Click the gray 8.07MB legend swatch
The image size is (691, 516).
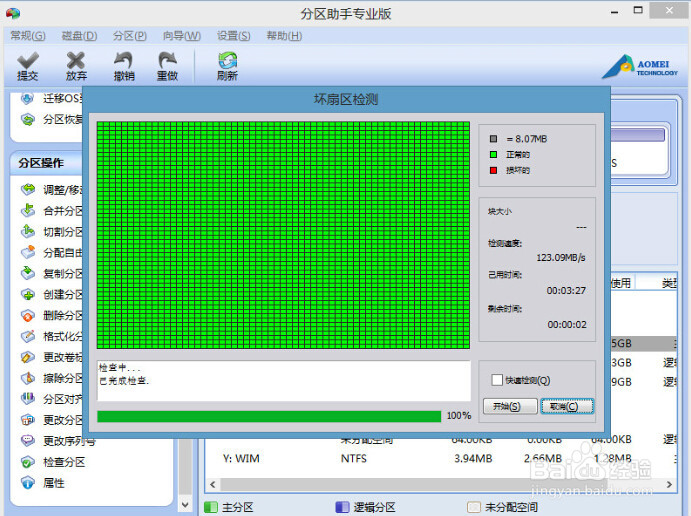(x=493, y=139)
